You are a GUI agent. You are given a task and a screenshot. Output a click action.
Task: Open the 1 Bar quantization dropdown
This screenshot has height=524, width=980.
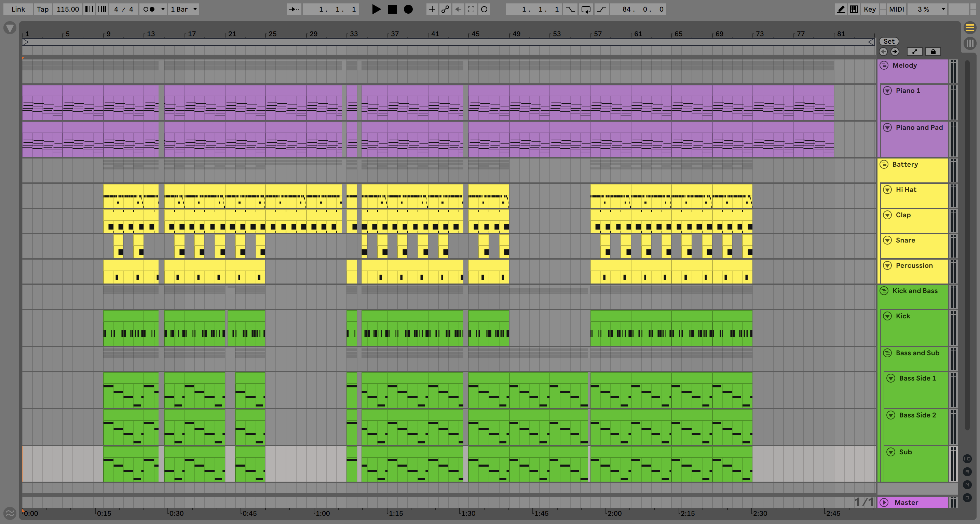184,9
